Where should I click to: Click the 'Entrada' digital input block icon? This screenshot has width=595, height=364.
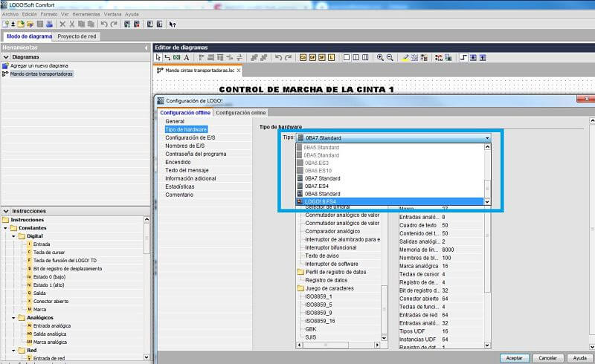(29, 244)
